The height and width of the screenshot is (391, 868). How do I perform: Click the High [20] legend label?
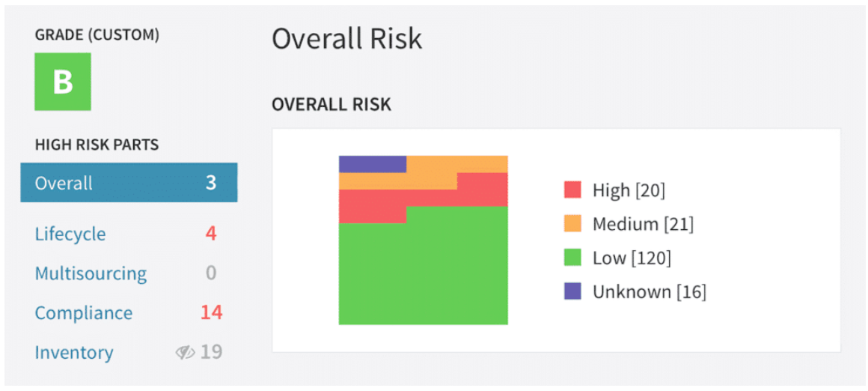coord(629,190)
